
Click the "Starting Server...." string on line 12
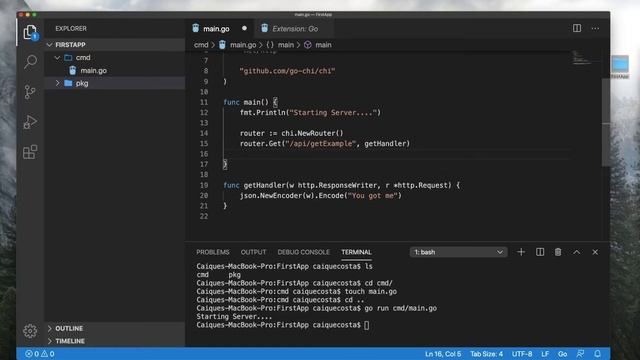coord(333,113)
